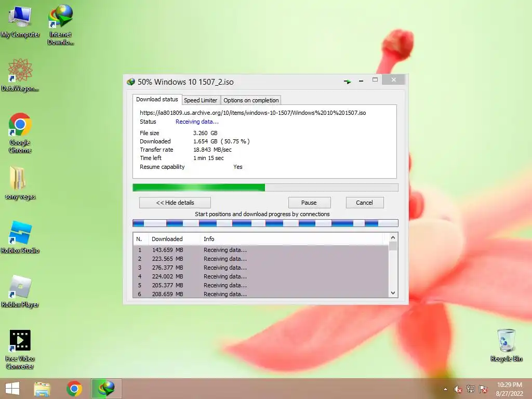Open Chrome from the taskbar
532x399 pixels.
pos(74,389)
